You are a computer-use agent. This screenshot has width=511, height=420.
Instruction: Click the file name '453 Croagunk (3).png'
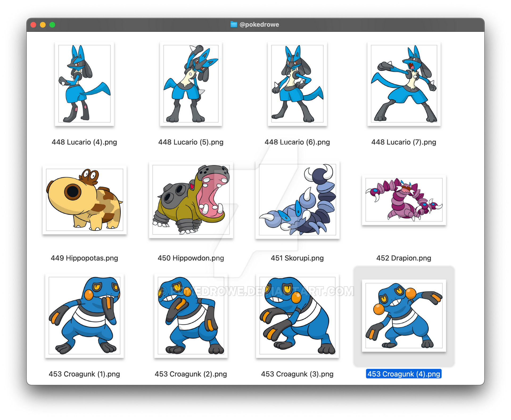tap(297, 374)
